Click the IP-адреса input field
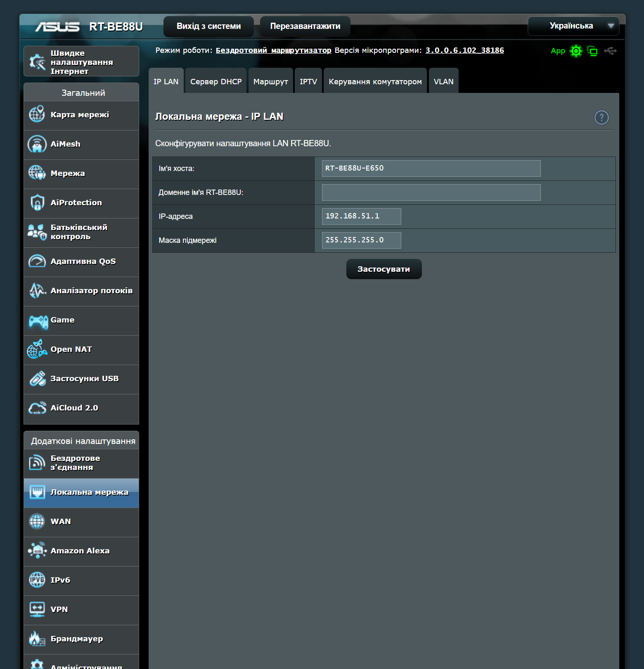Screen dimensions: 644x669 (362, 216)
